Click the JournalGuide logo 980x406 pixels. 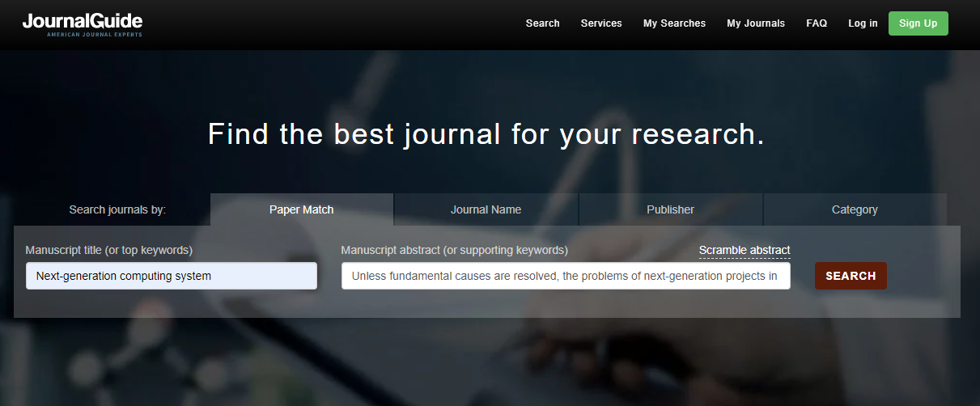click(x=83, y=24)
